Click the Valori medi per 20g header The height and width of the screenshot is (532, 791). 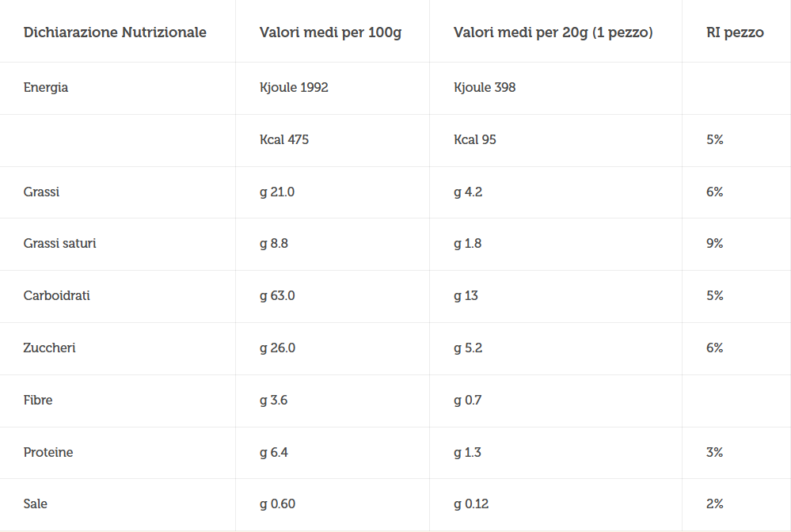(553, 32)
